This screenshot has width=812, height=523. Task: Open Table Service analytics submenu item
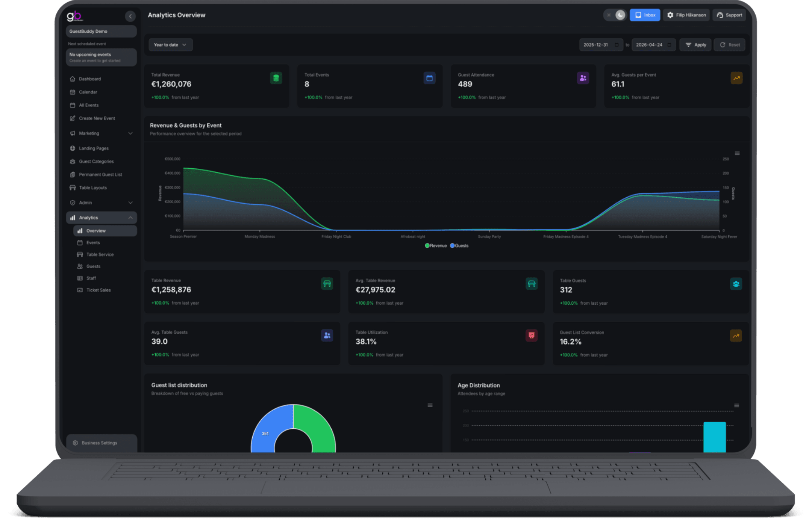(100, 255)
